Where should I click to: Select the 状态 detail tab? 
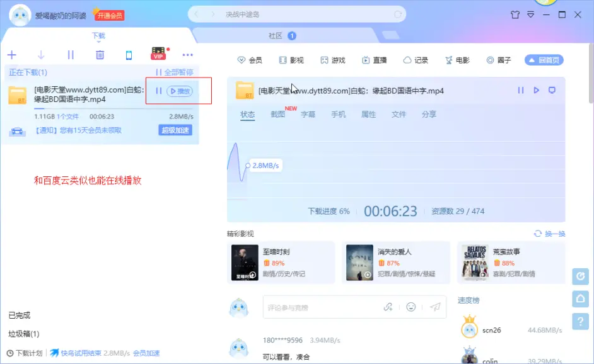point(247,114)
